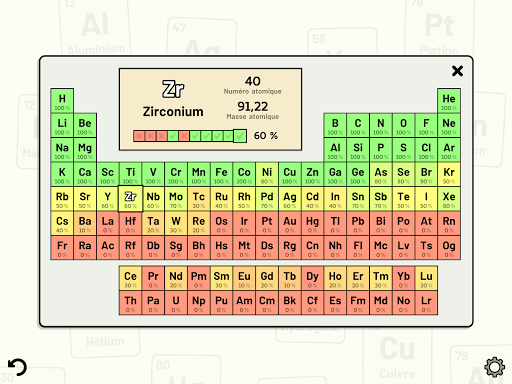Select the Nihonium (Nh) cell
The height and width of the screenshot is (384, 512).
(x=335, y=248)
